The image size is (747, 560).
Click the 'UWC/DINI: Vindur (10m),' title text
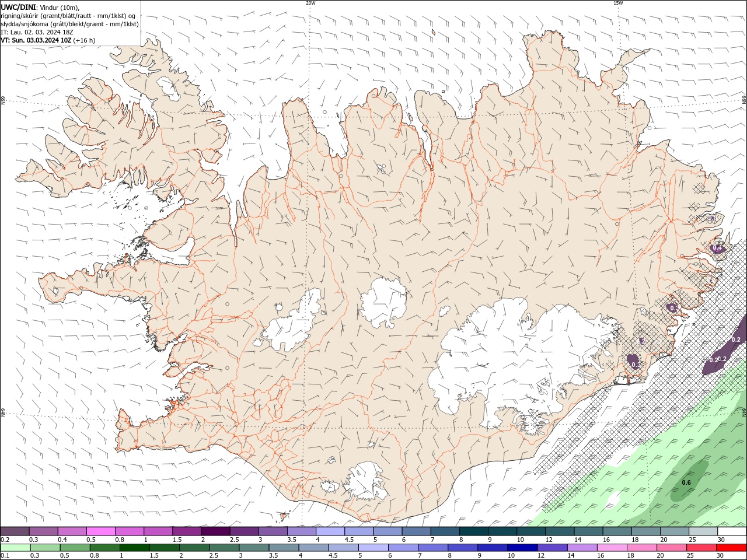click(x=40, y=8)
